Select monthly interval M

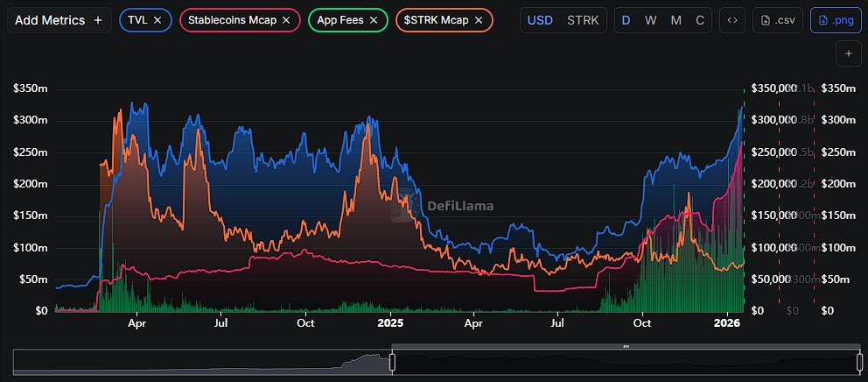coord(675,20)
